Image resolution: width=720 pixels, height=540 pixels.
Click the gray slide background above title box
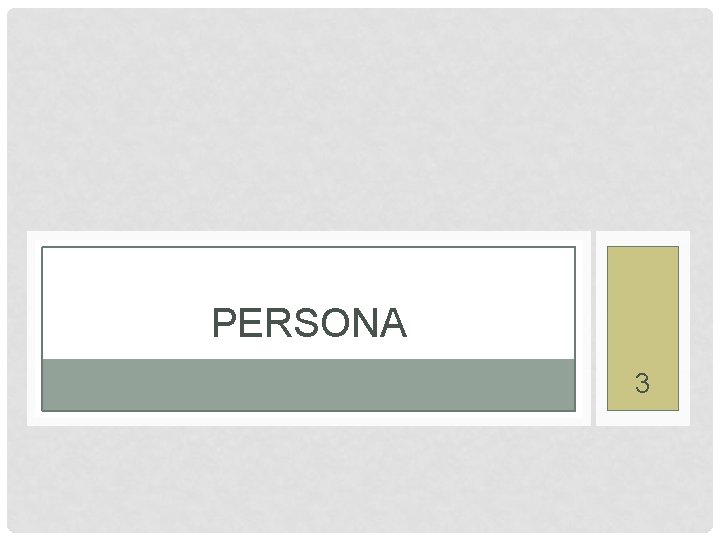360,120
